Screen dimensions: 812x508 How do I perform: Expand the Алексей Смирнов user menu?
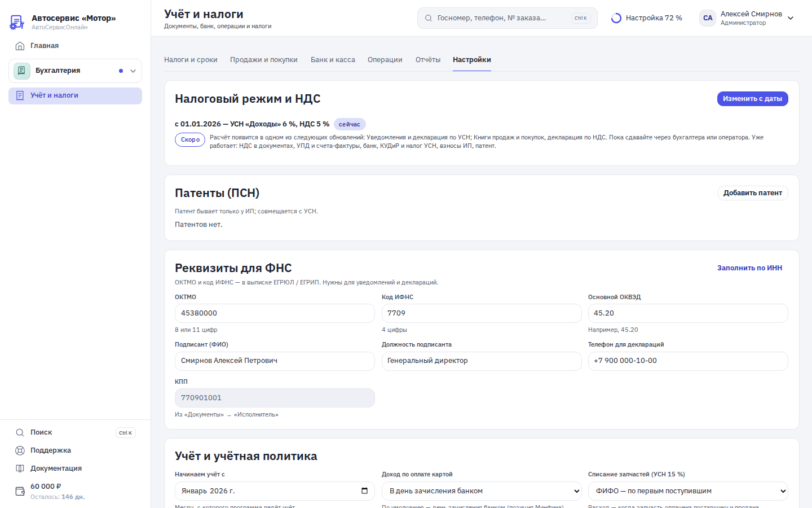[x=791, y=18]
